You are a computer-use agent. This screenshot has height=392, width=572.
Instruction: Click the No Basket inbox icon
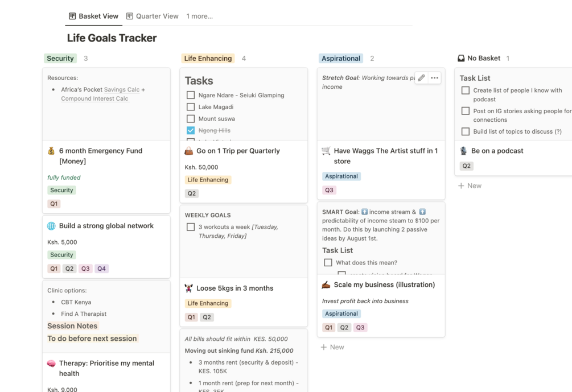[461, 58]
